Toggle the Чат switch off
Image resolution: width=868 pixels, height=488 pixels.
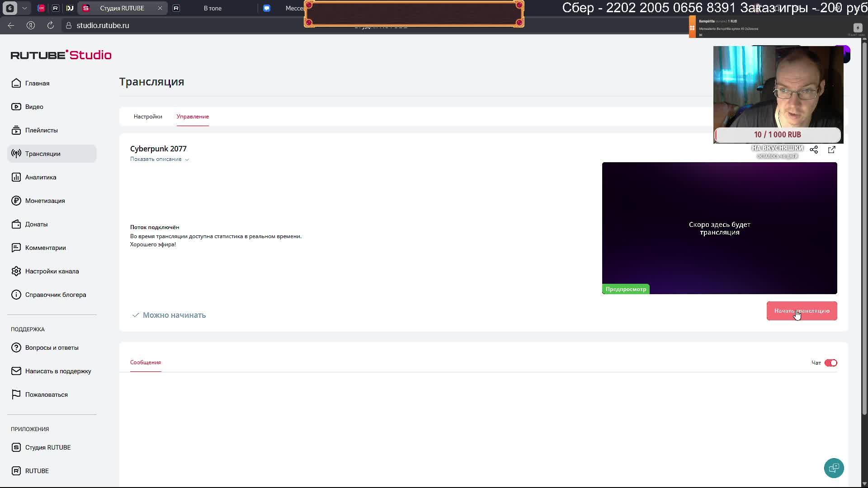[x=830, y=363]
